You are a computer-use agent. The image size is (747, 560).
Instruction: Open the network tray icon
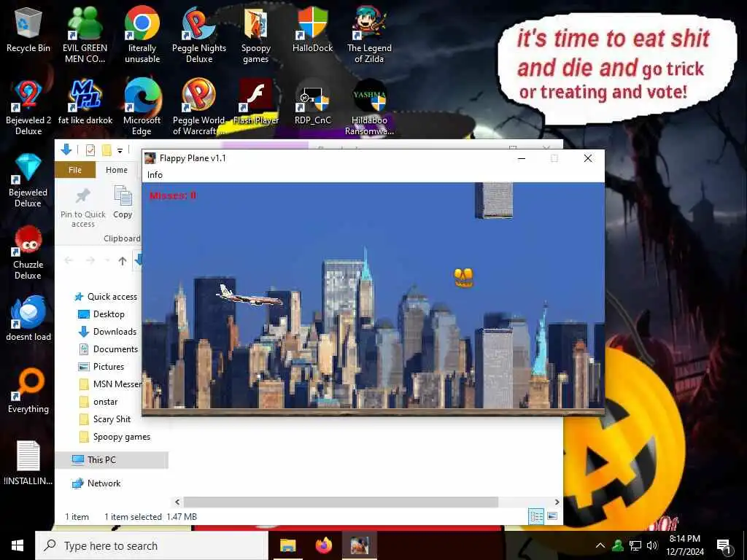click(635, 545)
